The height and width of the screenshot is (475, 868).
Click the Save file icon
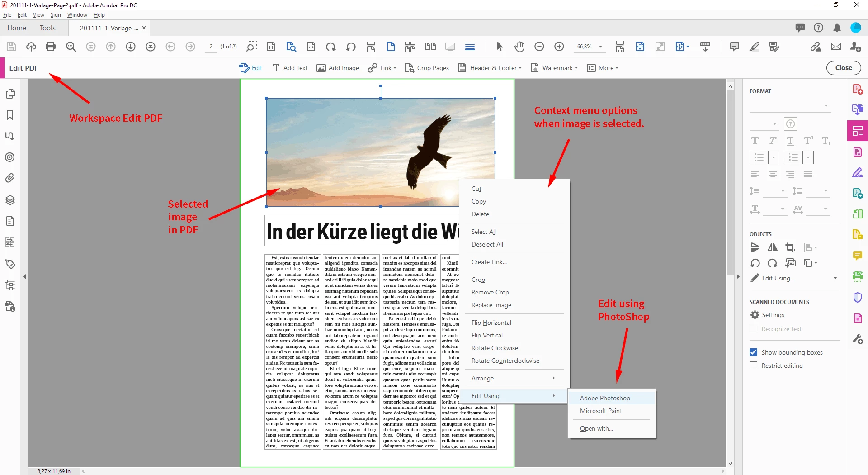coord(11,47)
